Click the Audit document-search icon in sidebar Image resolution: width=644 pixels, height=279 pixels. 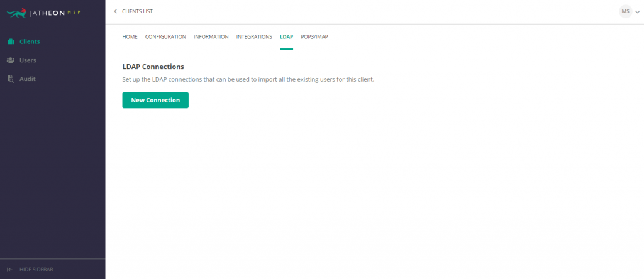(x=11, y=79)
